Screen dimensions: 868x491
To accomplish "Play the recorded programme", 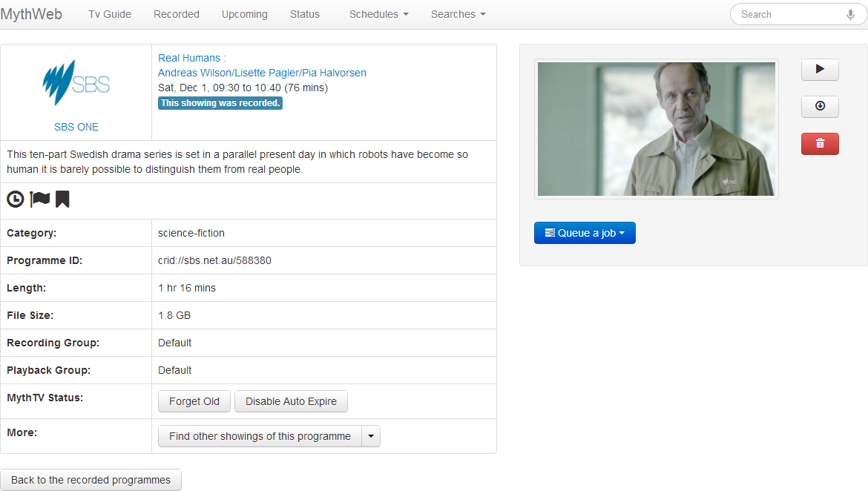I will [820, 70].
